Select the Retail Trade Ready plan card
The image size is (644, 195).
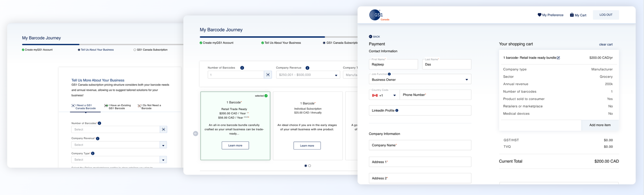point(235,126)
